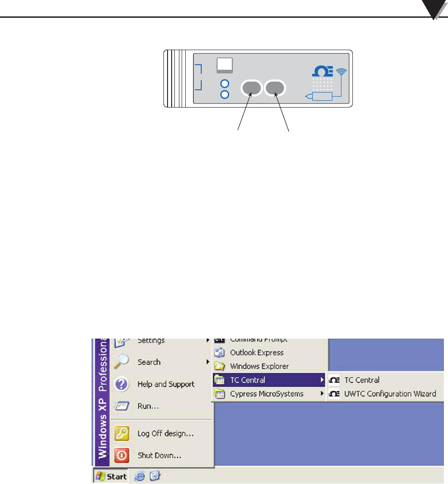The width and height of the screenshot is (448, 484).
Task: Click the left gray oval button on the device
Action: (x=252, y=88)
